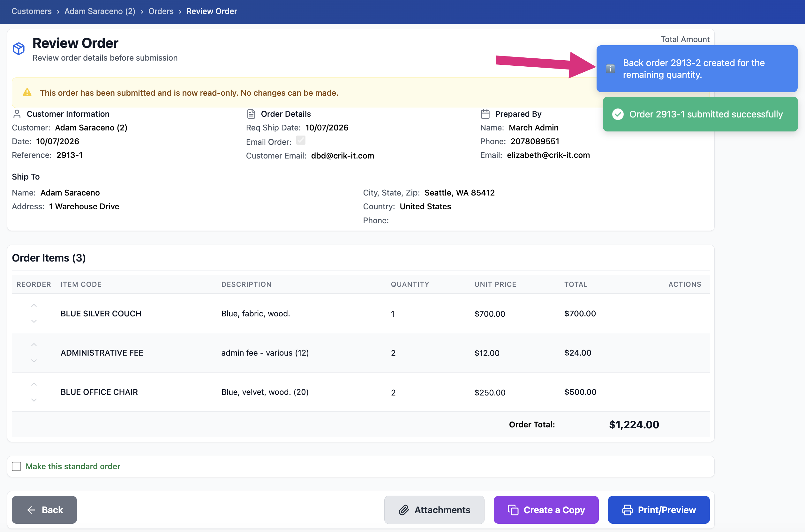The height and width of the screenshot is (532, 805).
Task: Dismiss Order 2913-1 submitted successfully toast
Action: 700,114
